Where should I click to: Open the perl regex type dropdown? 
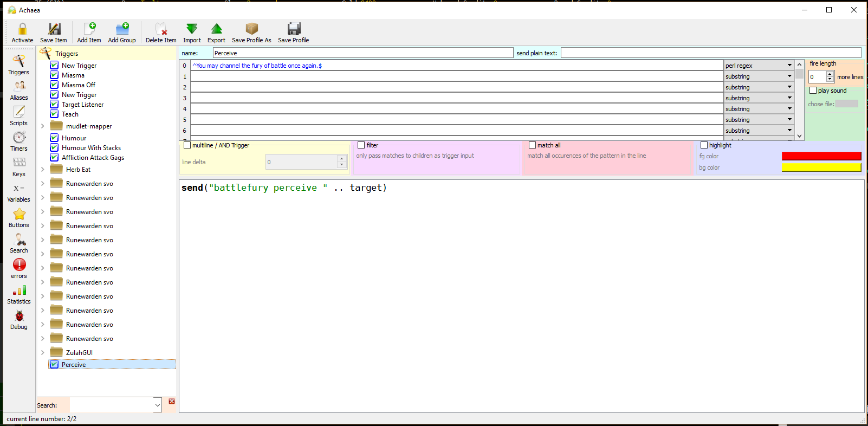coord(759,65)
